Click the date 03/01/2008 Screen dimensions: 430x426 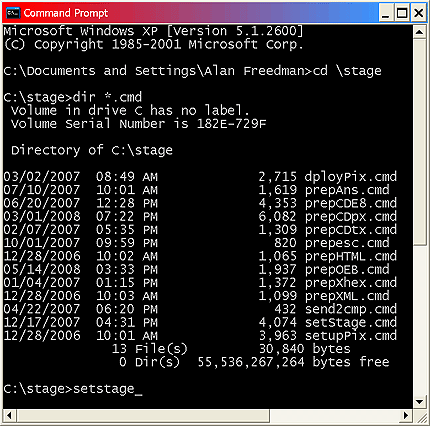[42, 217]
